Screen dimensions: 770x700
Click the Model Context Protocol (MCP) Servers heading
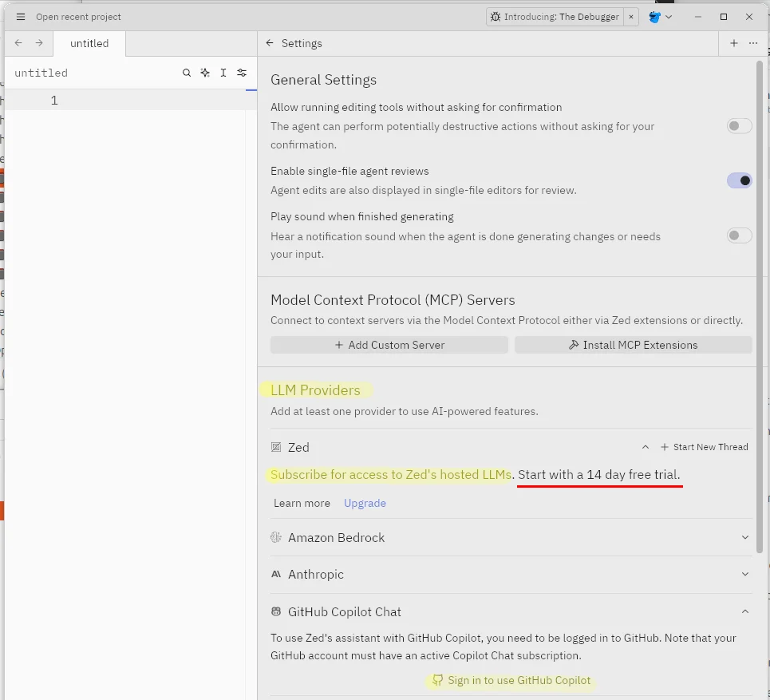[393, 300]
